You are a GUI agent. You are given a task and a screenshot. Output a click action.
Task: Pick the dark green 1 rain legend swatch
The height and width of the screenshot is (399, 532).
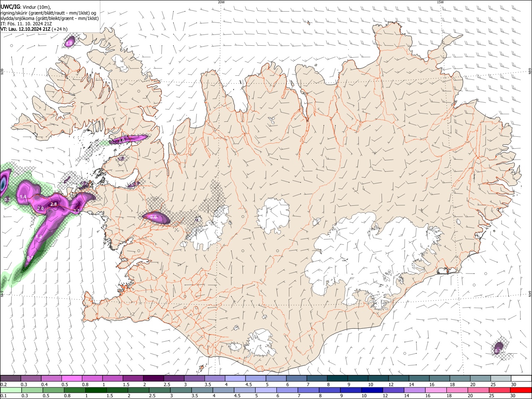pos(95,390)
